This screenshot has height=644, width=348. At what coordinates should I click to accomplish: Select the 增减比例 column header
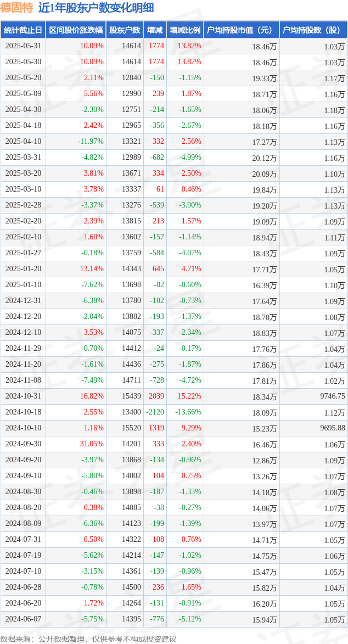click(185, 30)
